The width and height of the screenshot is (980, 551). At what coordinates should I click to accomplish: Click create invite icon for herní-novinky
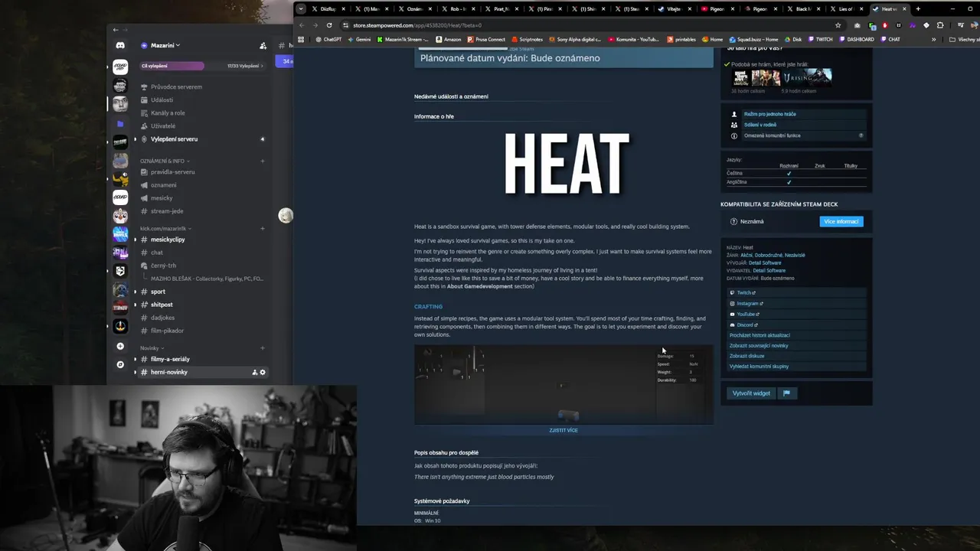click(254, 372)
